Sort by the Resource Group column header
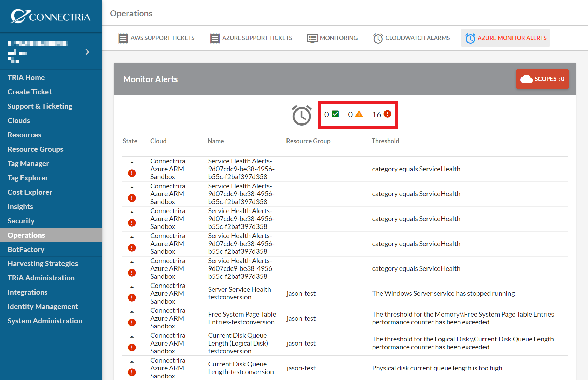 tap(308, 141)
